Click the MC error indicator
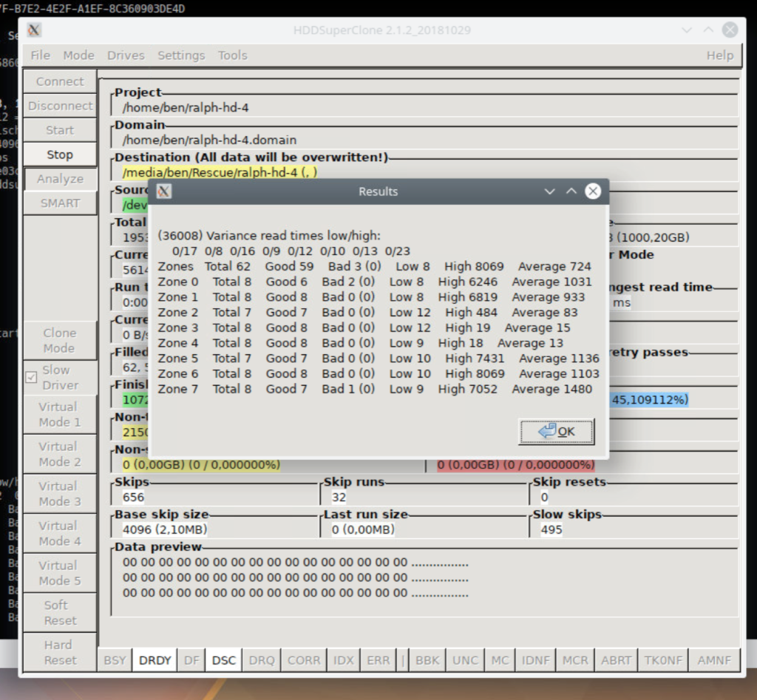This screenshot has height=700, width=757. pyautogui.click(x=500, y=660)
